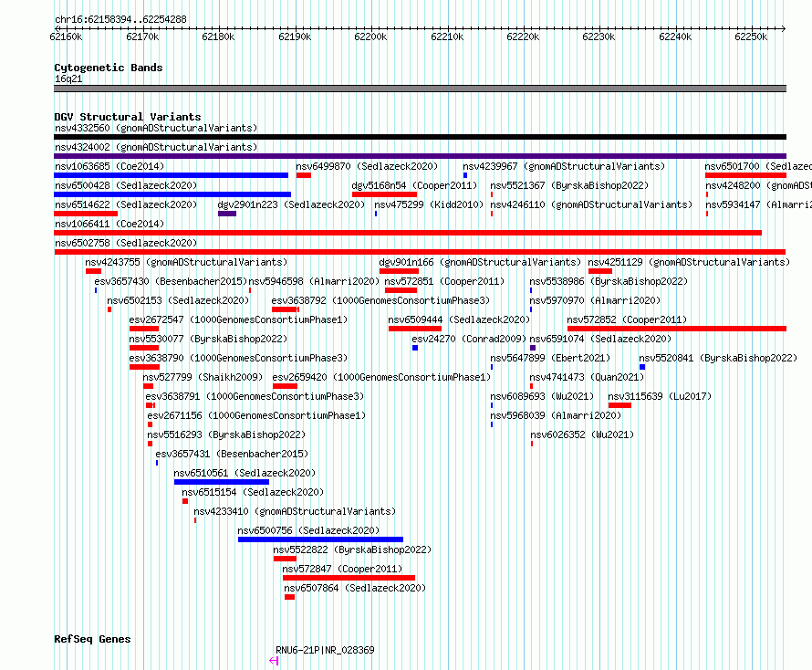Viewport: 812px width, 670px height.
Task: Click nsv5946598 (Almarri2020) variant label
Action: pos(314,281)
